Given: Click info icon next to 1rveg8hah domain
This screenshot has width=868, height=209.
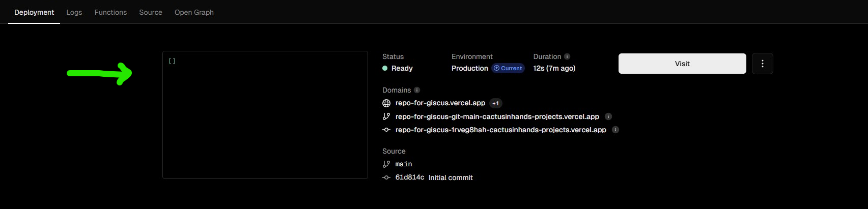Looking at the screenshot, I should (615, 130).
